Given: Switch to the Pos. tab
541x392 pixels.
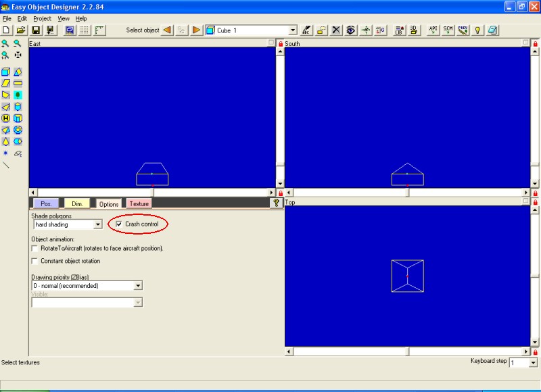Looking at the screenshot, I should pos(46,203).
